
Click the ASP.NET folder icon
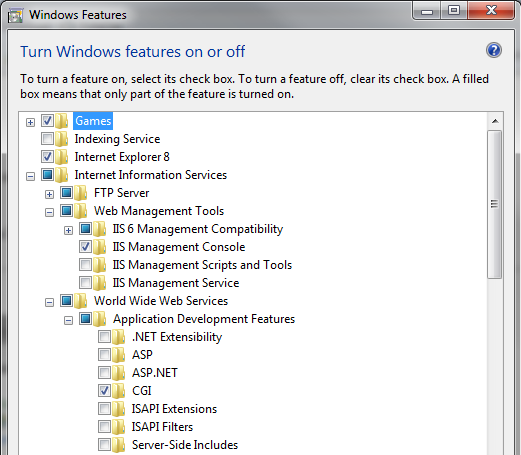pyautogui.click(x=118, y=373)
